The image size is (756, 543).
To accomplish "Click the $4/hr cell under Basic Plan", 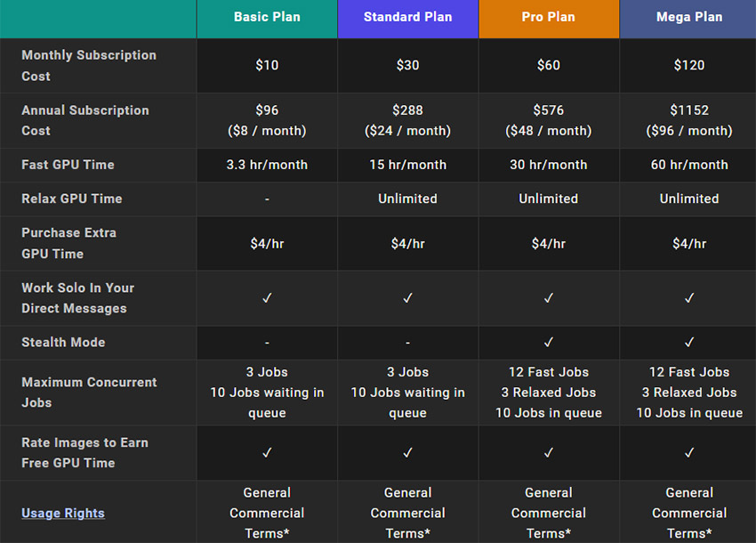I will point(267,244).
